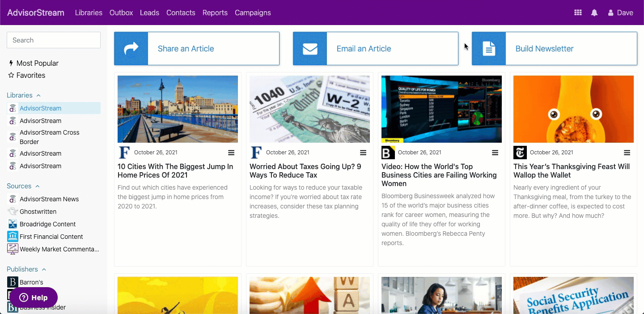
Task: Open This Year's Thanksgiving Feast article title
Action: pyautogui.click(x=572, y=171)
